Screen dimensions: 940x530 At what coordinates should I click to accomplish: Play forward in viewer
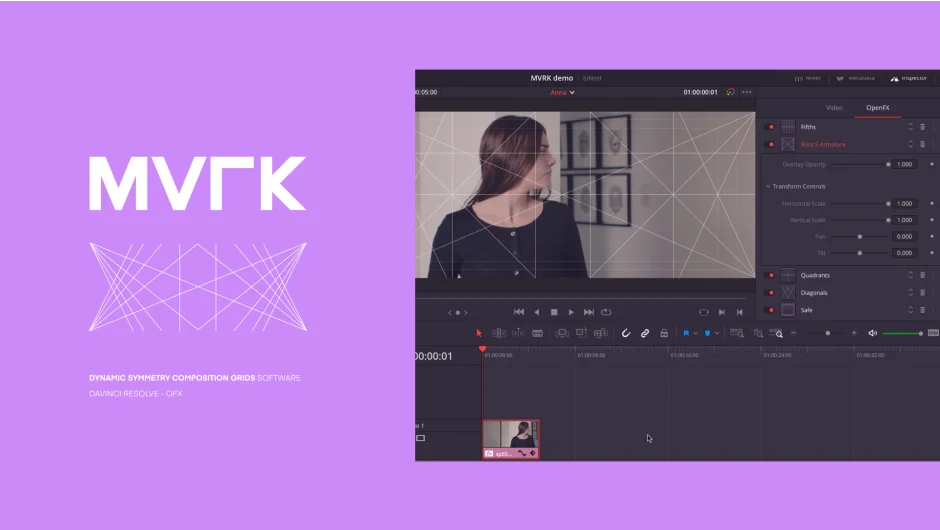[x=571, y=312]
